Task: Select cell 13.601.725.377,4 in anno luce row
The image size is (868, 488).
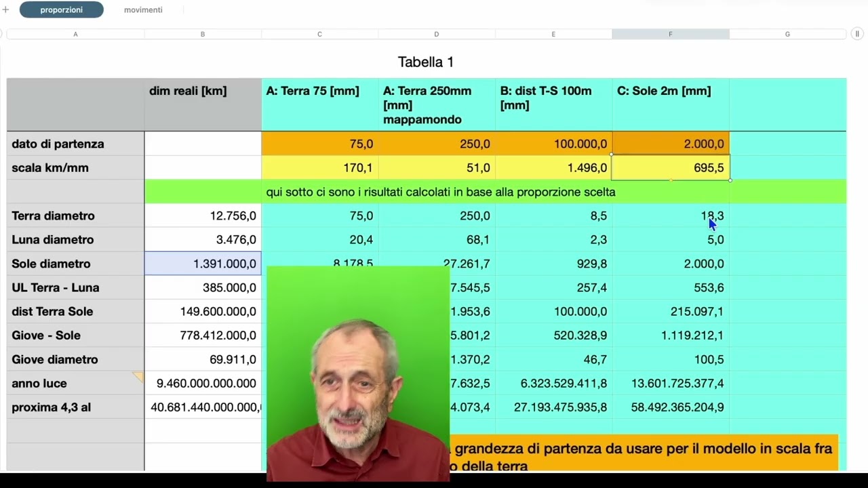Action: coord(671,383)
